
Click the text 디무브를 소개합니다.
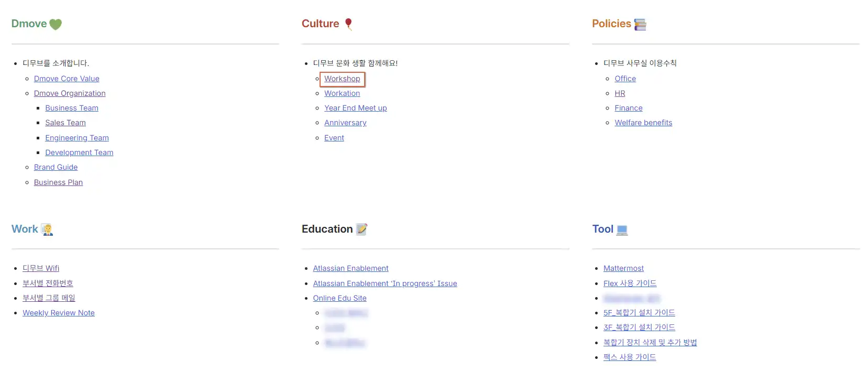click(x=56, y=63)
